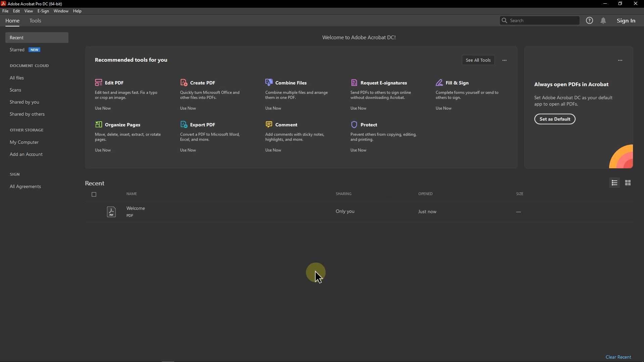Viewport: 644px width, 362px height.
Task: Click the Set as Default button
Action: tap(555, 119)
